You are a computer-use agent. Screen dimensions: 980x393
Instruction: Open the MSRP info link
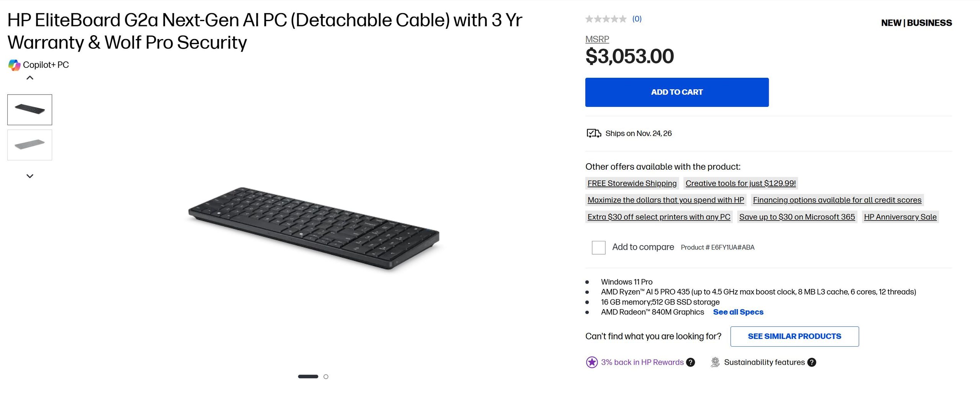point(597,39)
